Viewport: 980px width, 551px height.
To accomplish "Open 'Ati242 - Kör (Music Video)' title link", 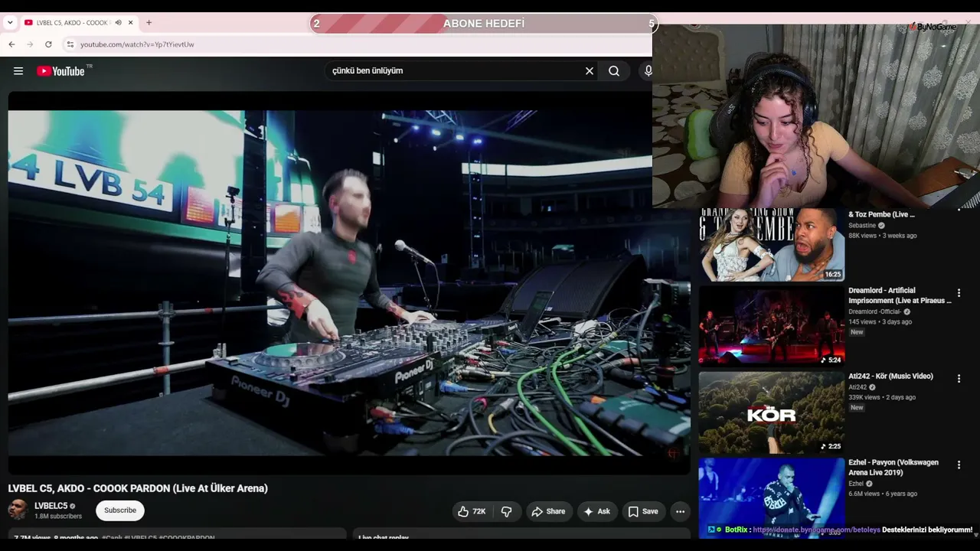I will tap(890, 377).
